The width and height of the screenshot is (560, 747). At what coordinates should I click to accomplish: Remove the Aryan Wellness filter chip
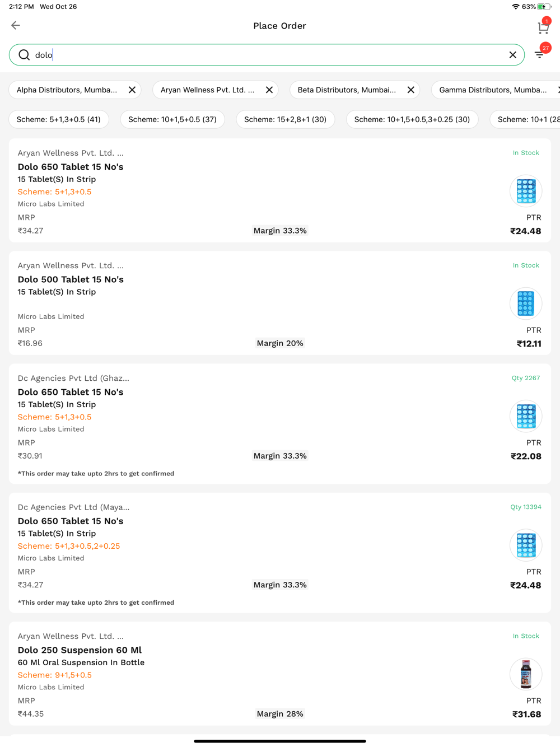pos(269,90)
